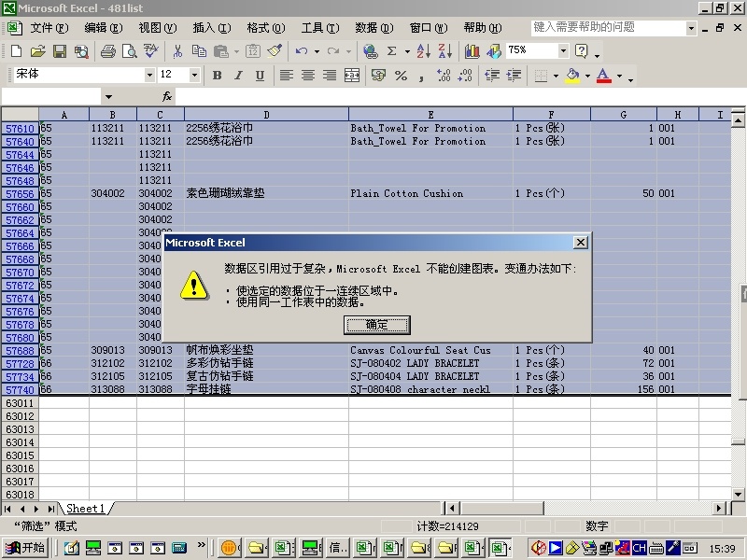Click the Sort Ascending icon
The height and width of the screenshot is (560, 747).
pos(424,51)
